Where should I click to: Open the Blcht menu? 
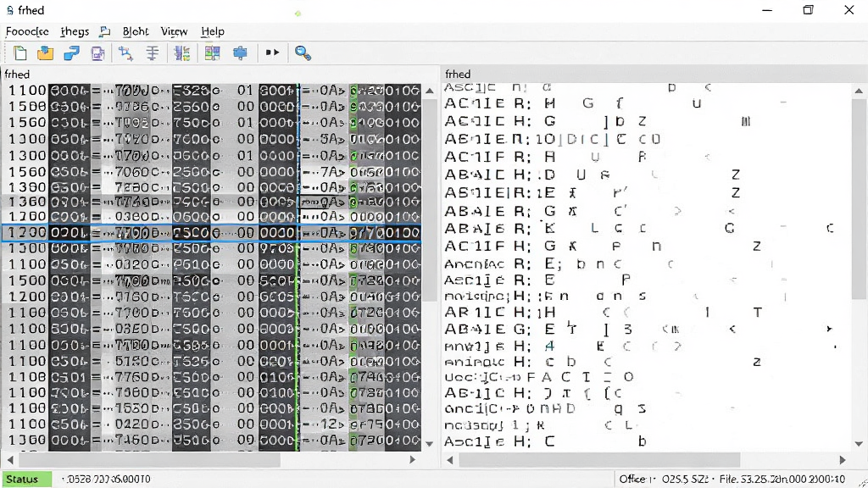[x=136, y=31]
